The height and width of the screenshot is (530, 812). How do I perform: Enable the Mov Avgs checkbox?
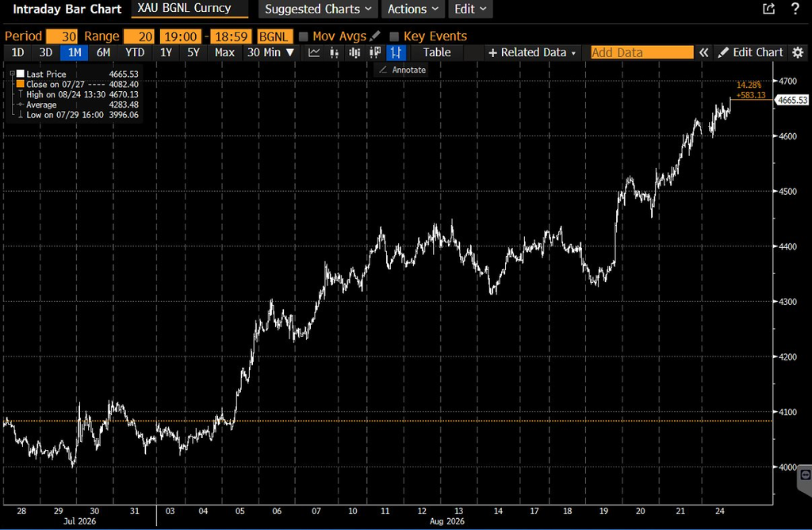(304, 36)
